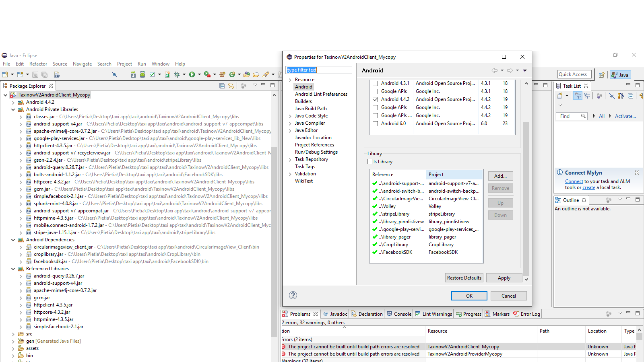
Task: Enable the Is Library checkbox
Action: pos(369,162)
